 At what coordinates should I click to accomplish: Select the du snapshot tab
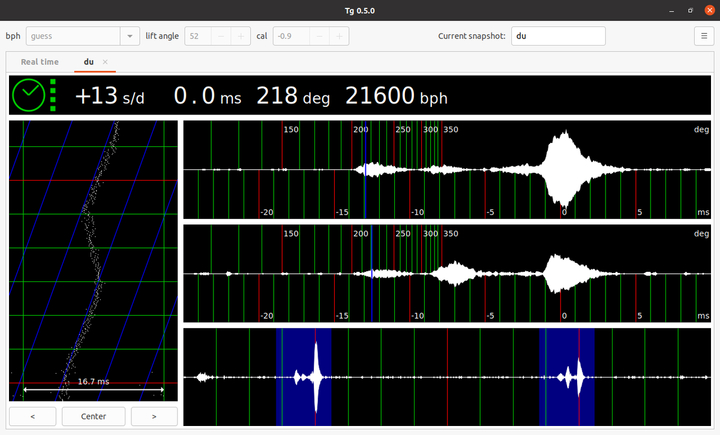click(x=89, y=62)
